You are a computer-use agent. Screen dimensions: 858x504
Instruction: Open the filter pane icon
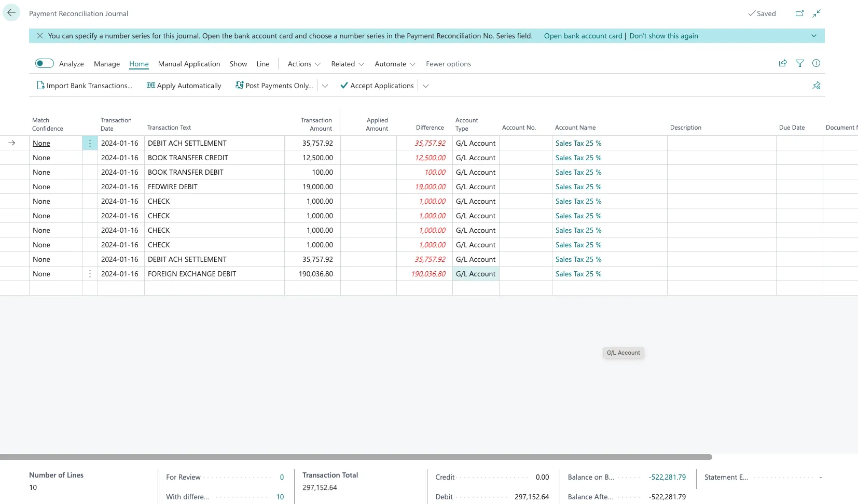click(x=800, y=63)
